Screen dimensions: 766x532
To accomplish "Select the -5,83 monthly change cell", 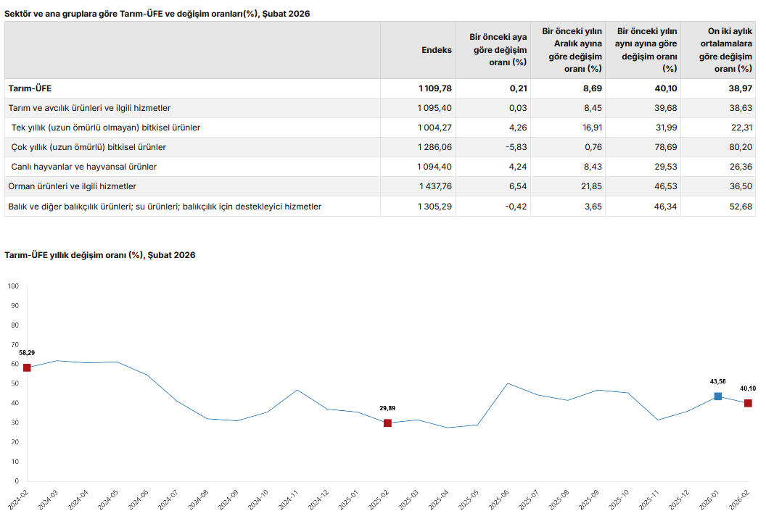I will pos(514,147).
